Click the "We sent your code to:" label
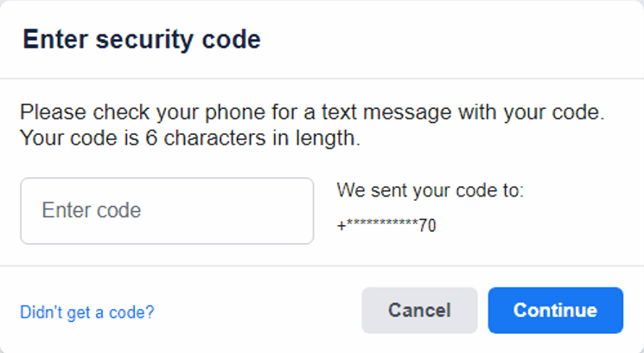Viewport: 644px width, 353px height. 430,190
